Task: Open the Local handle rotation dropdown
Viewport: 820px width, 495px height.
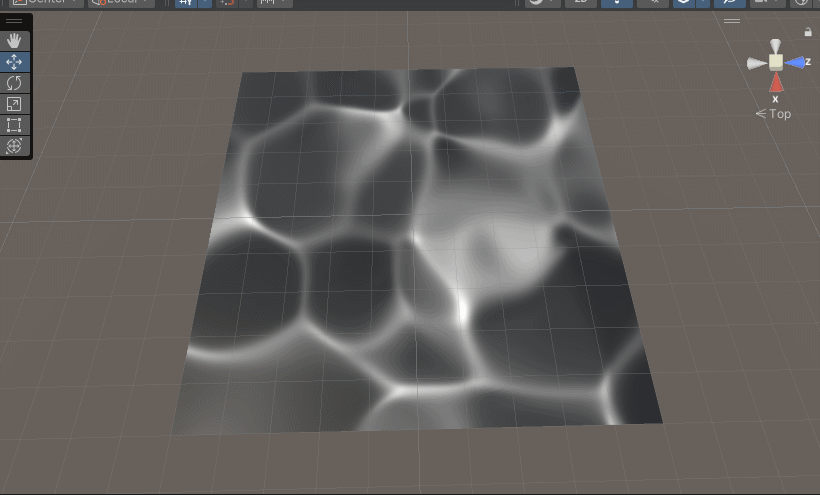Action: [x=121, y=3]
